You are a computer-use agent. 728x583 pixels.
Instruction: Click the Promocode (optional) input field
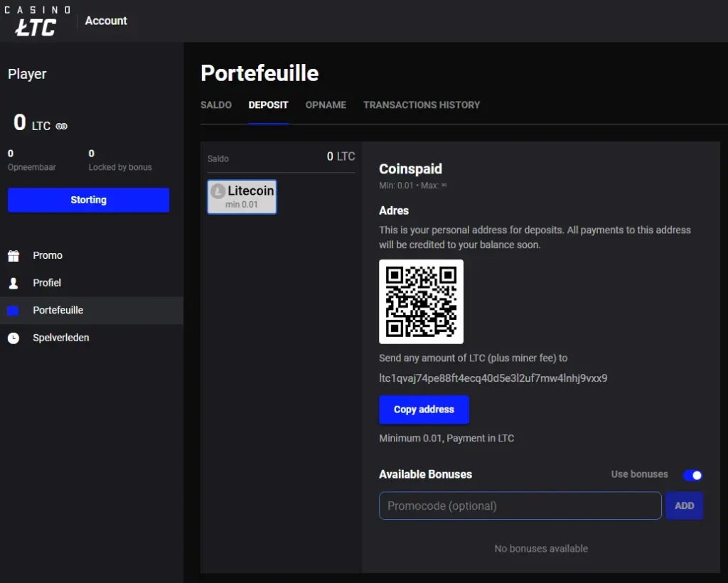pos(520,506)
